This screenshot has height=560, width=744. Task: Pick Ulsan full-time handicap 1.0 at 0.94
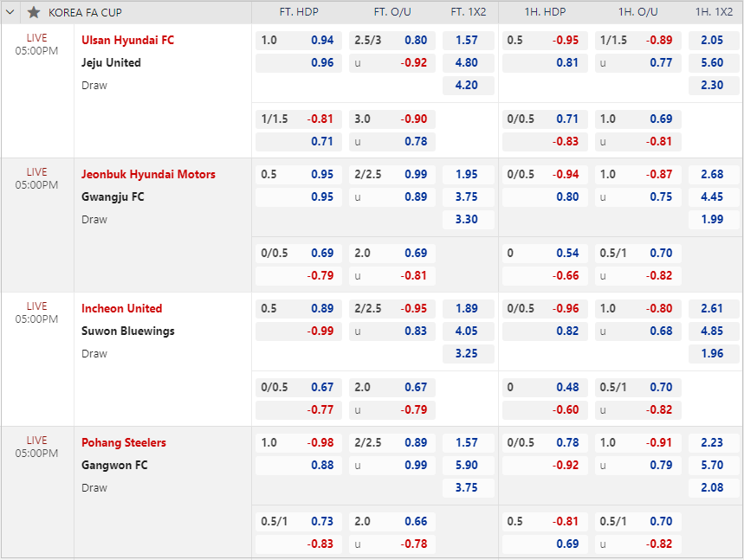pos(299,41)
